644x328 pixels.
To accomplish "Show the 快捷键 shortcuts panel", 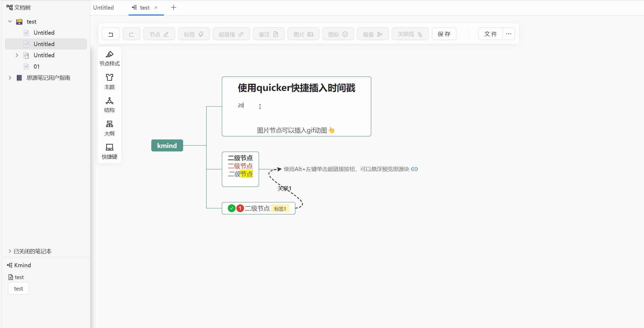I will pos(109,152).
